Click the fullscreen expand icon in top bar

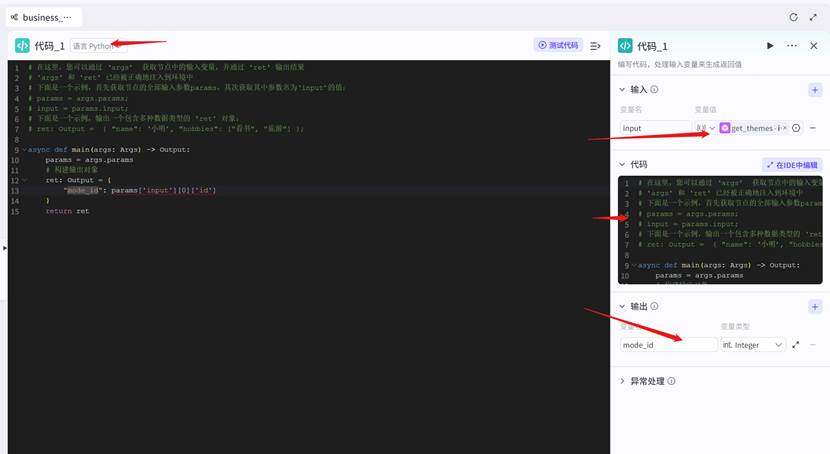pos(813,17)
